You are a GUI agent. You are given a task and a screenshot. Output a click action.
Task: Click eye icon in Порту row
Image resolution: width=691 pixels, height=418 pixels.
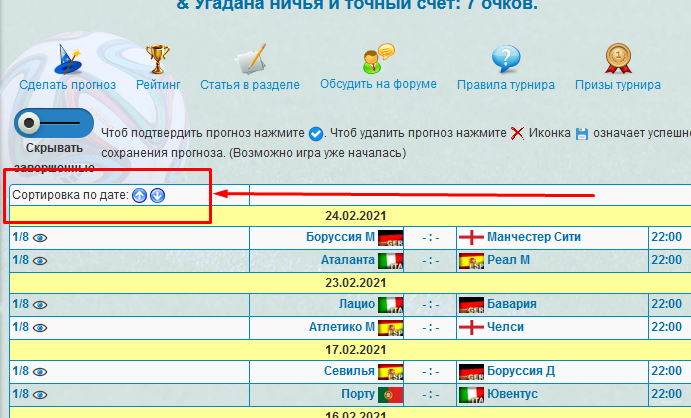(40, 395)
